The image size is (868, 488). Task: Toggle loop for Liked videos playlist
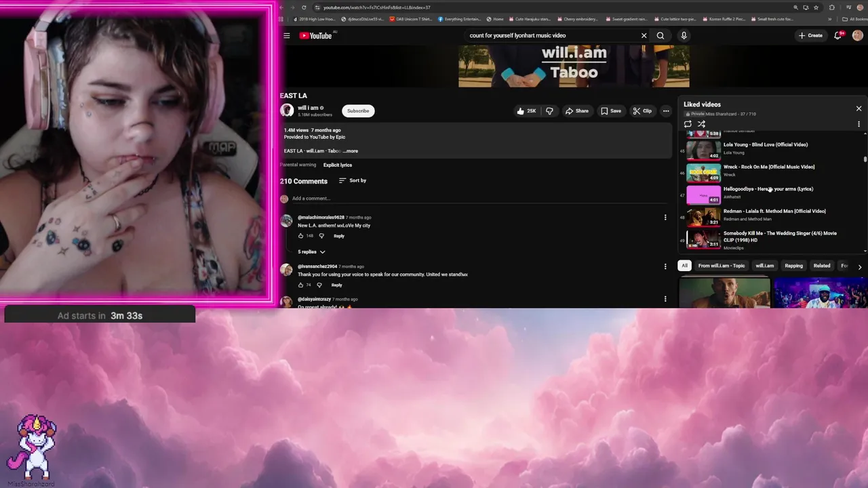coord(688,124)
